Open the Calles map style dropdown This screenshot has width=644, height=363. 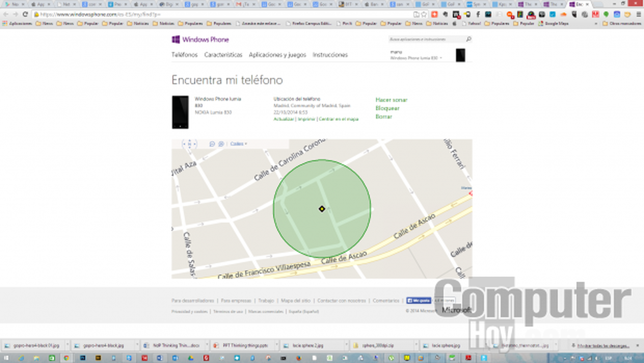click(x=238, y=144)
